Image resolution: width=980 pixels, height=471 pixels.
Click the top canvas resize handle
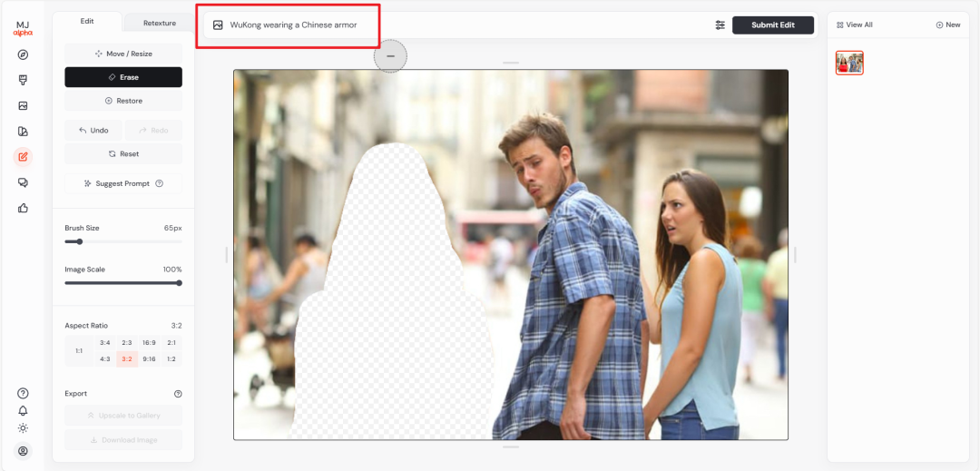511,64
